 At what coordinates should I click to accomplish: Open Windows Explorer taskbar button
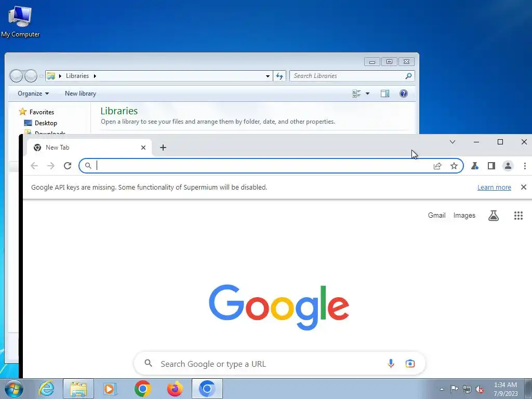(x=78, y=389)
